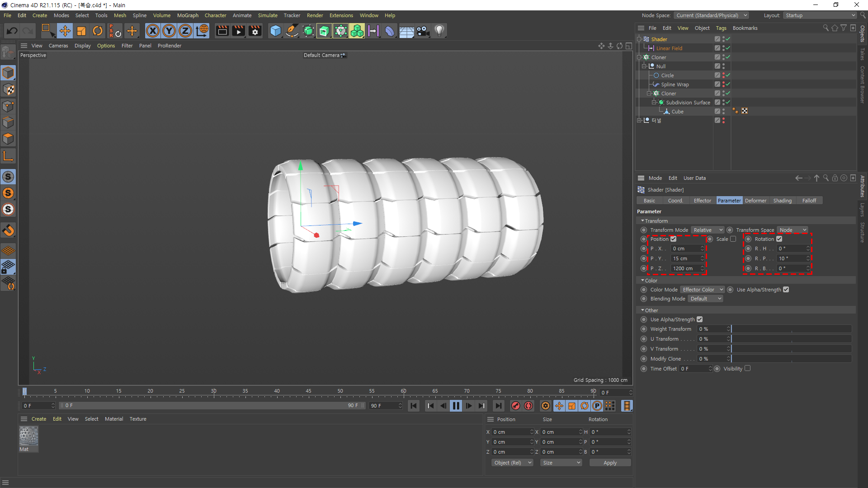Viewport: 868px width, 488px height.
Task: Select the Move tool in toolbar
Action: point(65,31)
